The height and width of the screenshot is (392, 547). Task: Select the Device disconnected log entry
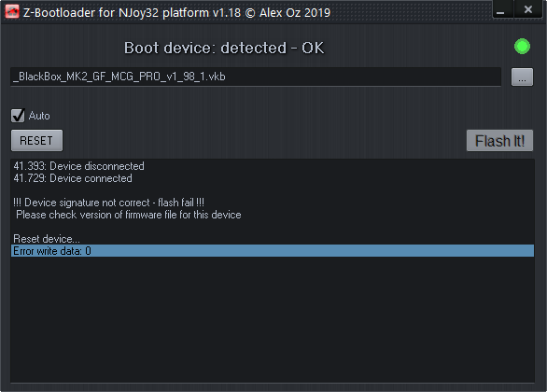pyautogui.click(x=78, y=166)
